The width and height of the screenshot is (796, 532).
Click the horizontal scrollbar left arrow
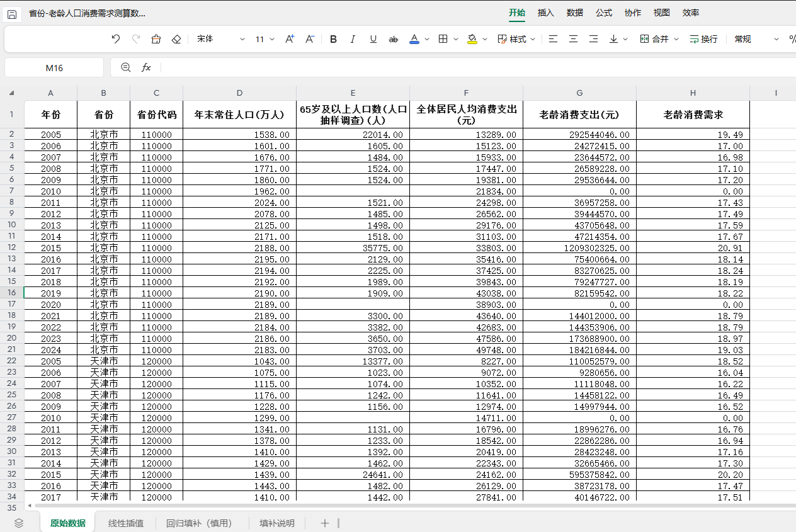coord(29,506)
